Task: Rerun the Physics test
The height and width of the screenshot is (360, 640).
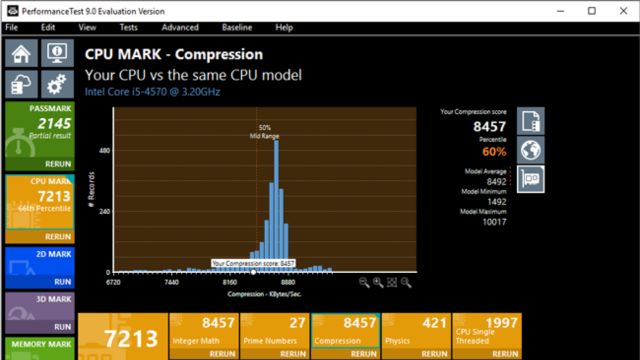Action: (434, 354)
